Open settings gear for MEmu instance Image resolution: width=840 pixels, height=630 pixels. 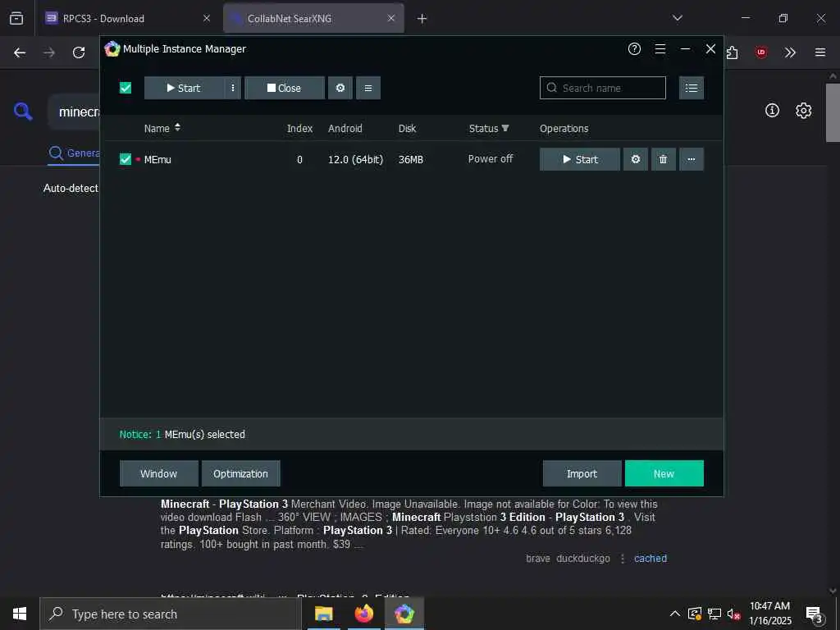636,159
